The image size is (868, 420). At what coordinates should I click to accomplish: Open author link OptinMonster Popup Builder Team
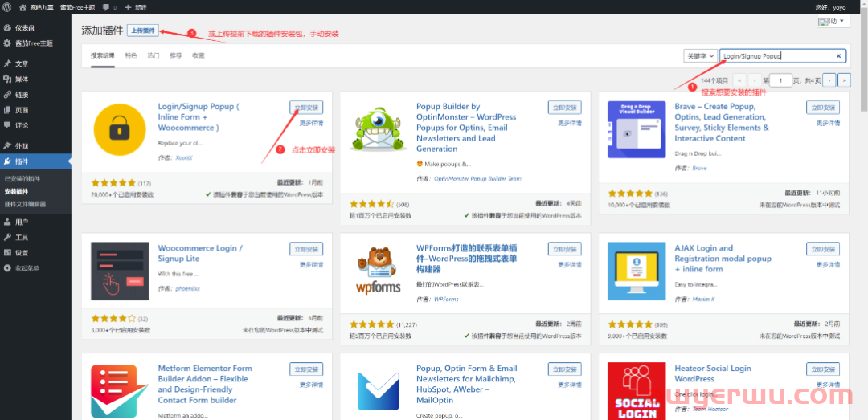tap(477, 179)
